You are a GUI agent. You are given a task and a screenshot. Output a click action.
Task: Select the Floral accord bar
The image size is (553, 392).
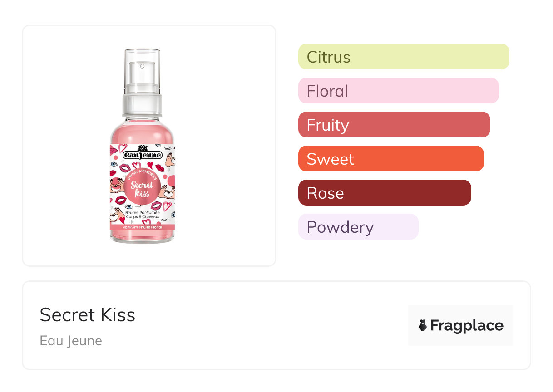pos(398,91)
